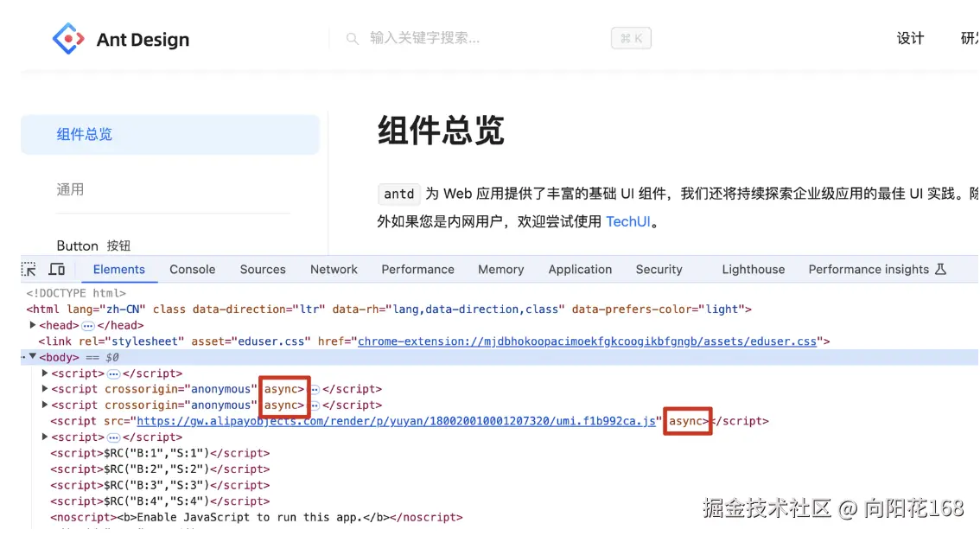980x536 pixels.
Task: Click the 组件总览 page heading
Action: [x=441, y=131]
